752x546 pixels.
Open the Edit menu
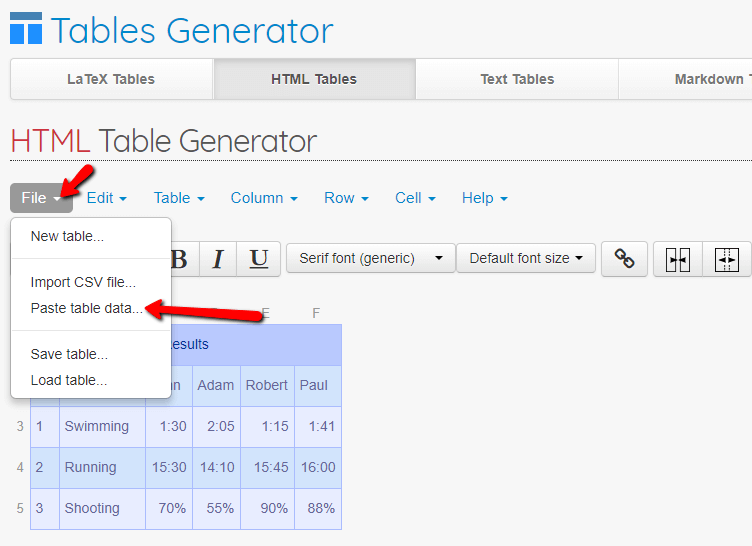(x=106, y=198)
